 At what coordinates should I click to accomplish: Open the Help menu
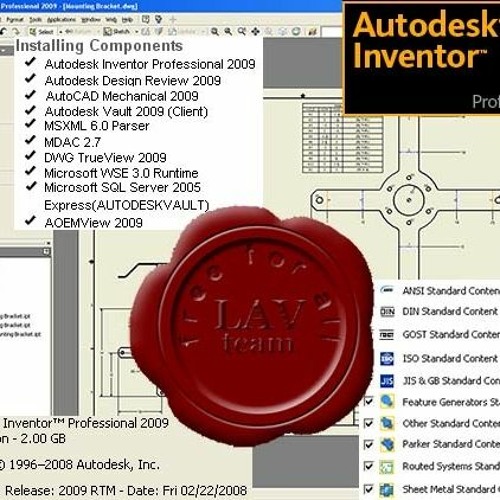(127, 20)
